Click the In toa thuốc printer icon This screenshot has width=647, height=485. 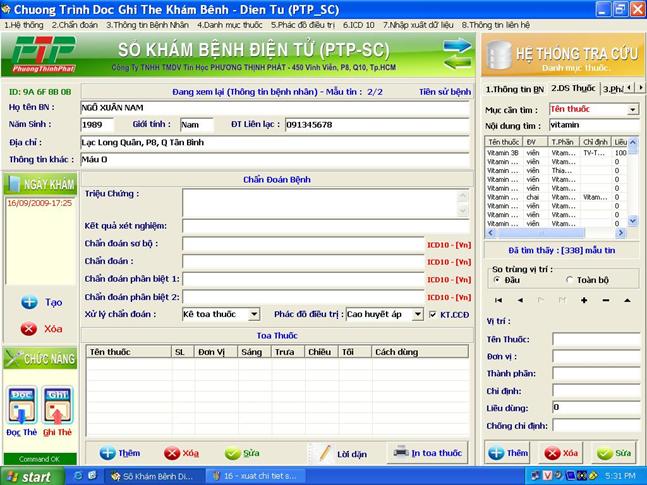click(x=400, y=452)
